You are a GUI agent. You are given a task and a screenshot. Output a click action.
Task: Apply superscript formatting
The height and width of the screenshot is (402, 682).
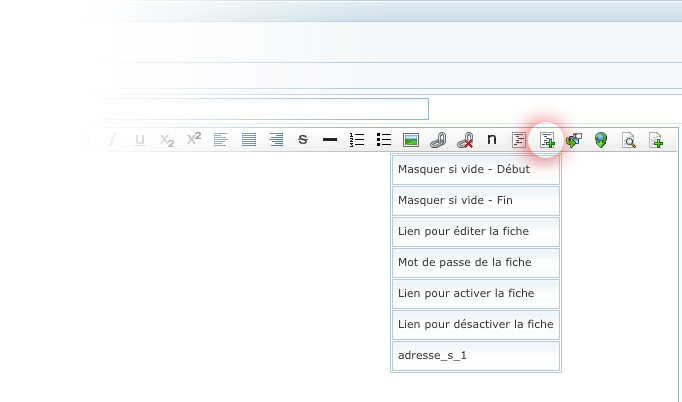[194, 140]
